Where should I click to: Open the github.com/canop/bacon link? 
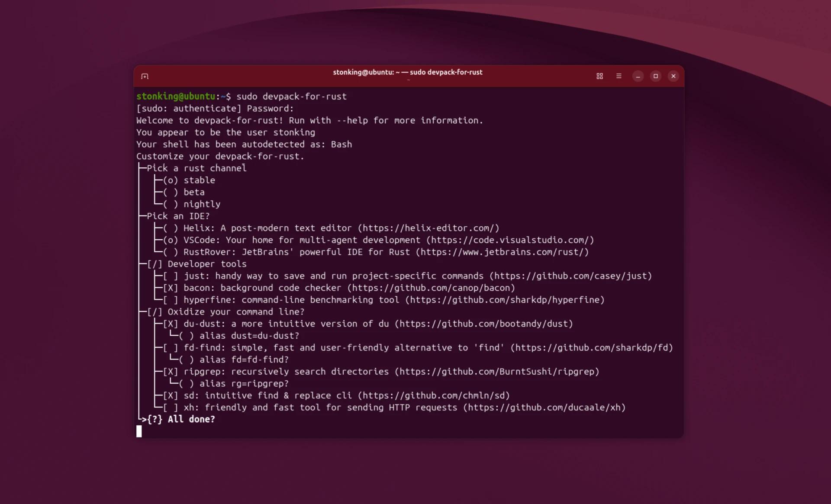click(x=431, y=288)
